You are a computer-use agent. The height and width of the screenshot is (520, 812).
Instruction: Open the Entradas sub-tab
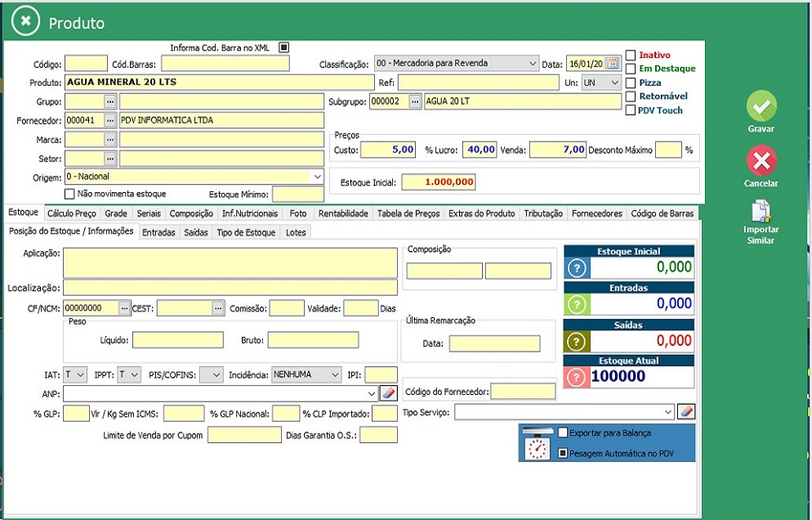(x=158, y=233)
